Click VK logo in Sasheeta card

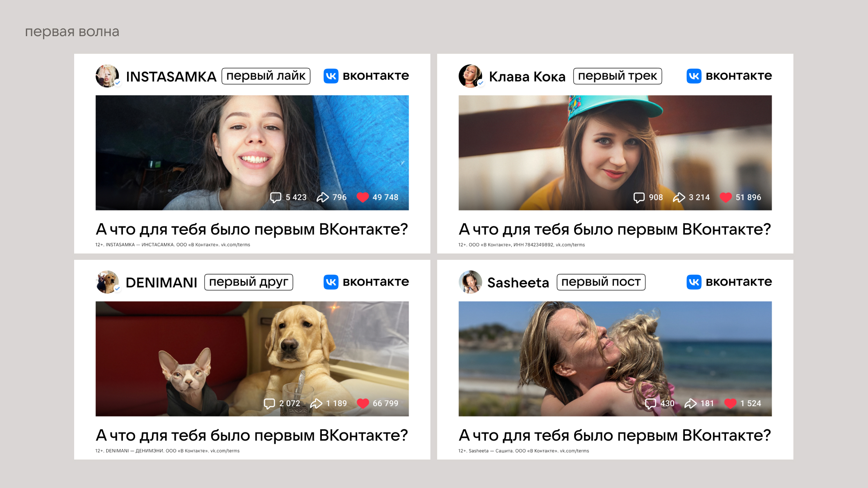694,282
